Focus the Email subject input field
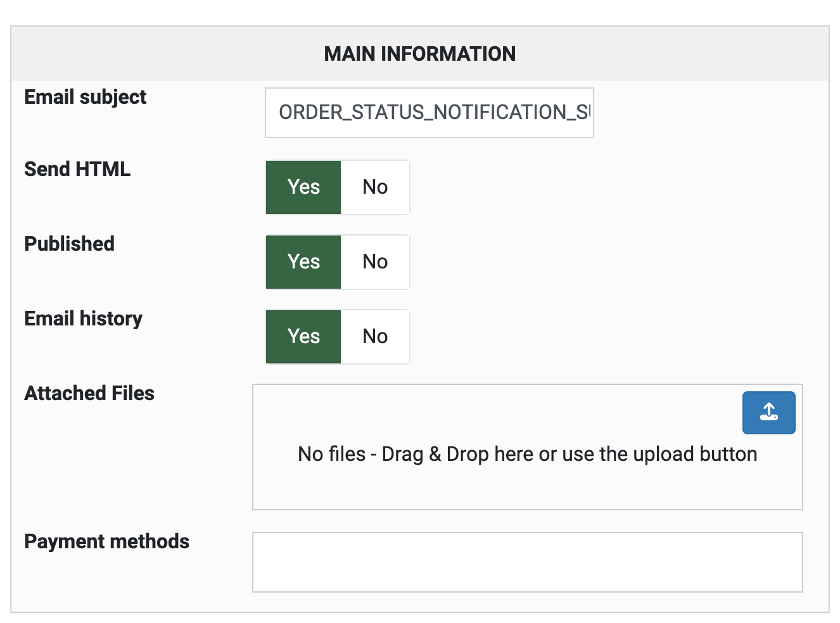Image resolution: width=840 pixels, height=623 pixels. (430, 113)
